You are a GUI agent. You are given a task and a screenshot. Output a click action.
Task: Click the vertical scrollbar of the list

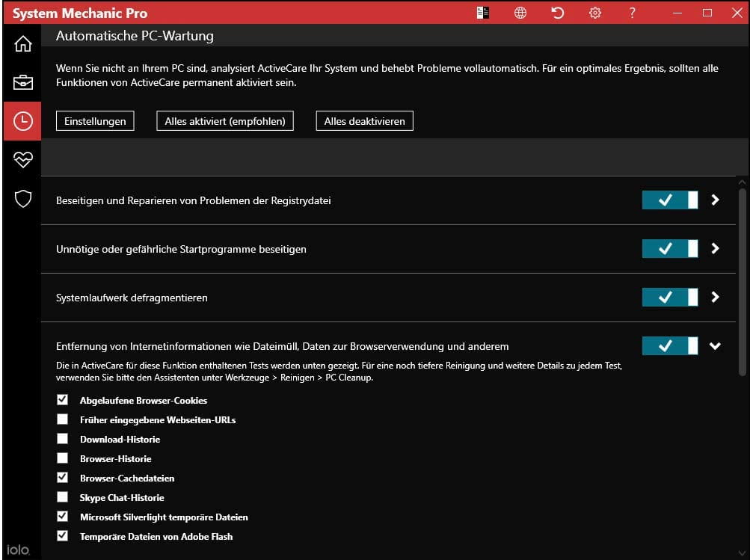742,277
